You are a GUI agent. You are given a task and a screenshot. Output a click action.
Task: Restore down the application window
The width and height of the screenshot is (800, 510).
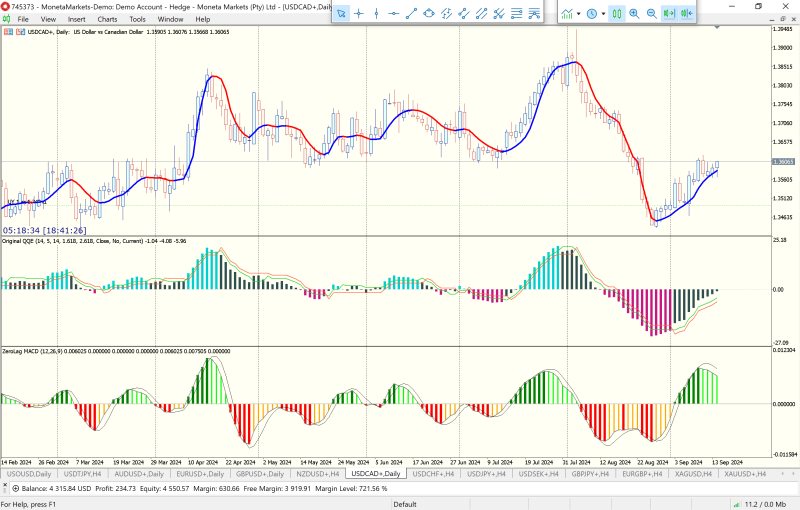pyautogui.click(x=758, y=6)
